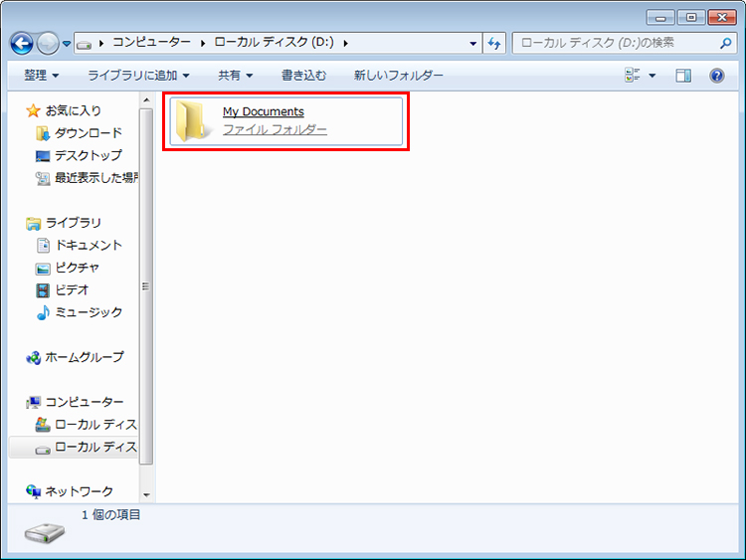Screen dimensions: 746x560
Task: Select コンピューター in the address bar
Action: point(151,43)
